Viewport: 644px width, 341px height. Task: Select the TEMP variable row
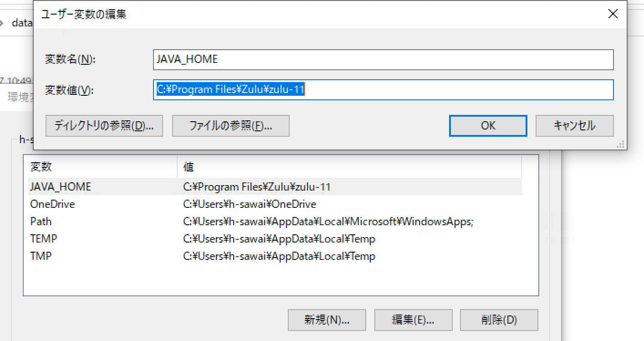(x=275, y=238)
